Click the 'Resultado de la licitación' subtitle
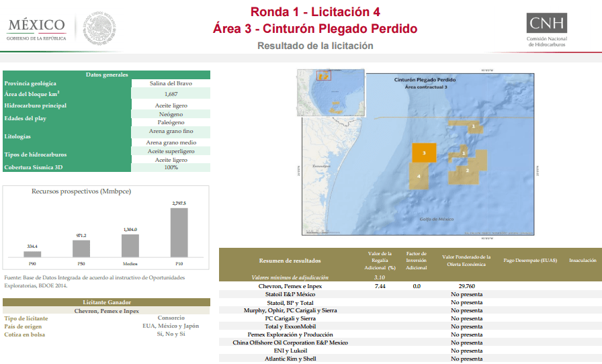Viewport: 602px width, 364px height. point(315,46)
